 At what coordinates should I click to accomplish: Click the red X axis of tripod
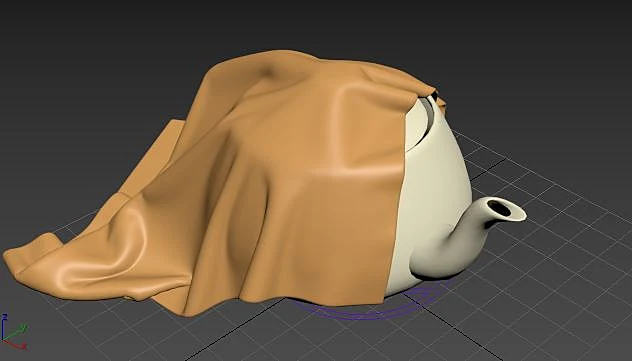[x=15, y=344]
